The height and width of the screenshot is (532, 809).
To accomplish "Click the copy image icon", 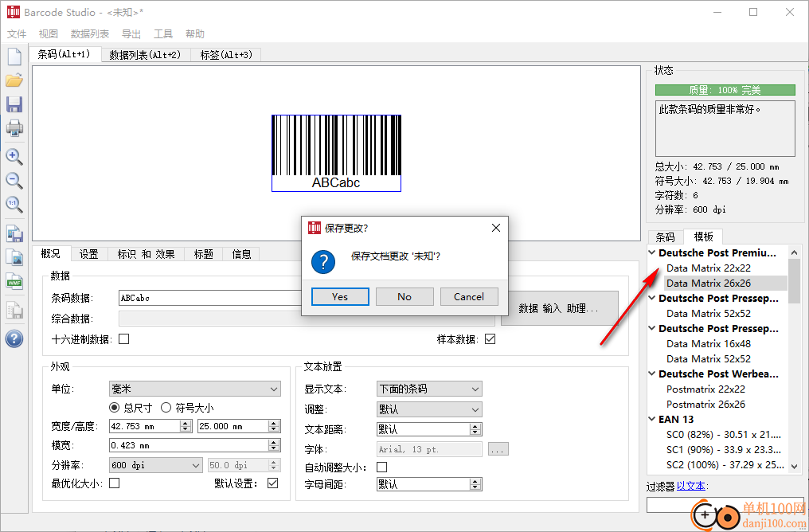I will [x=14, y=257].
